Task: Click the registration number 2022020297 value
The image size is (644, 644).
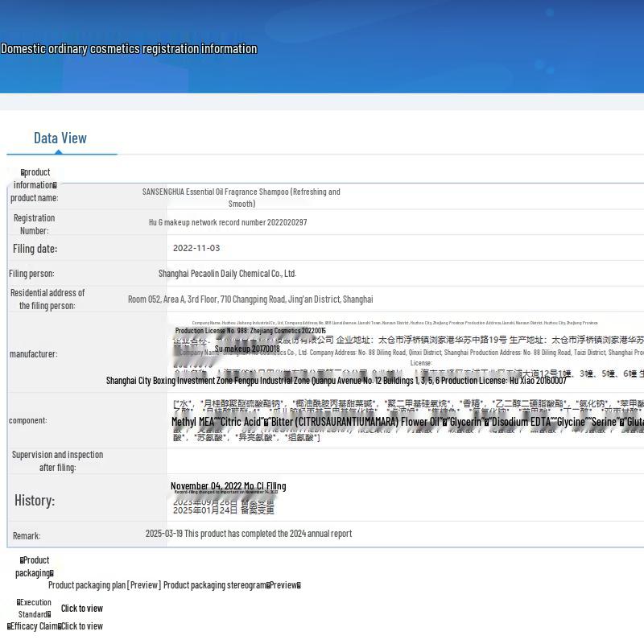Action: pos(228,222)
